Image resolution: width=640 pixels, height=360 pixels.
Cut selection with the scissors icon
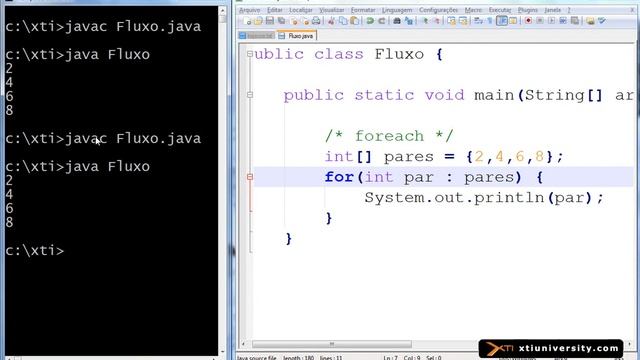coord(331,21)
